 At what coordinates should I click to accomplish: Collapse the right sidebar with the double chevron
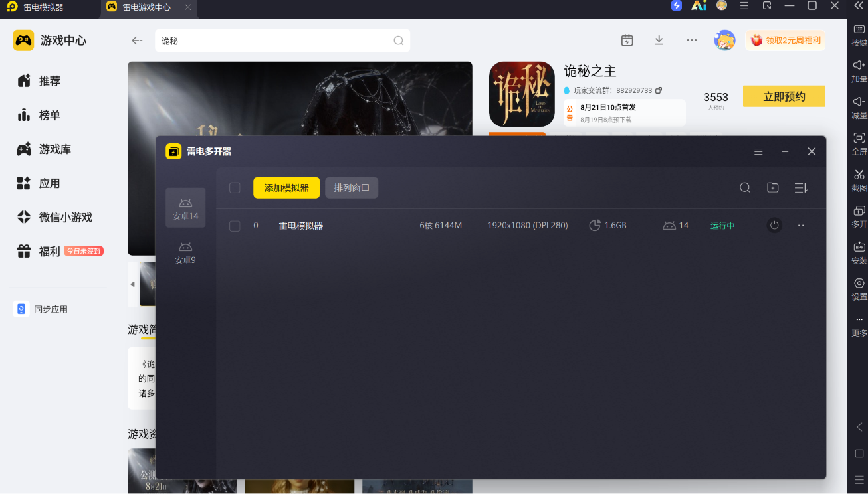[858, 6]
